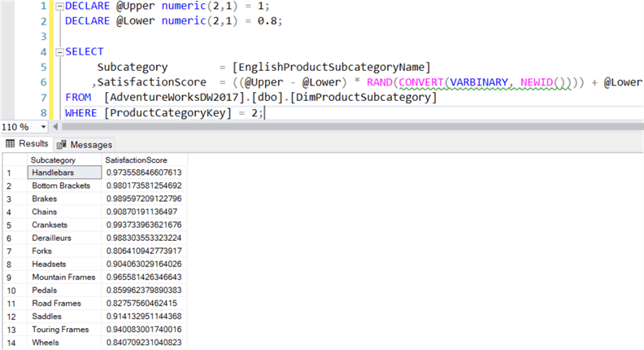The width and height of the screenshot is (644, 350).
Task: Click AdventureWorksDW2017 in the FROM clause
Action: (x=175, y=98)
